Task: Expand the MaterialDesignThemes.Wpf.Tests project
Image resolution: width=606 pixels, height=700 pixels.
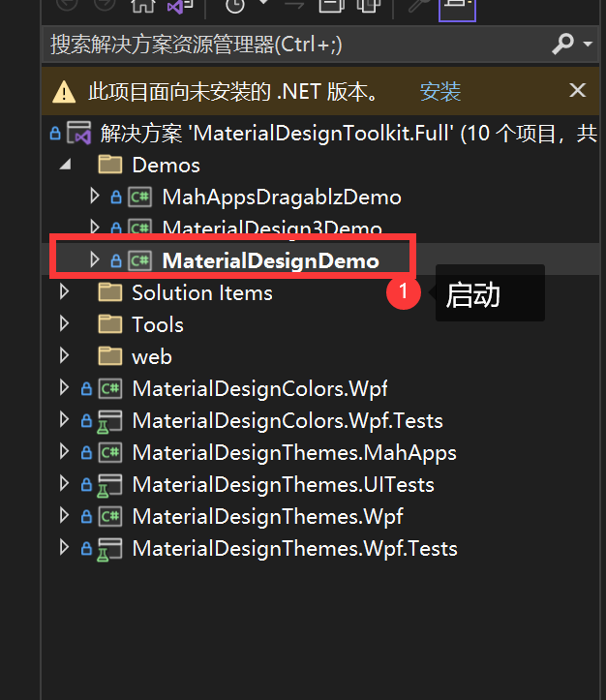Action: (x=64, y=547)
